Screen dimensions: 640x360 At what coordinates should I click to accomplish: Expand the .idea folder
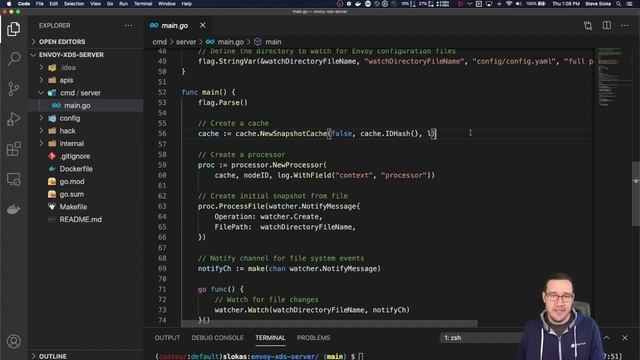click(41, 67)
